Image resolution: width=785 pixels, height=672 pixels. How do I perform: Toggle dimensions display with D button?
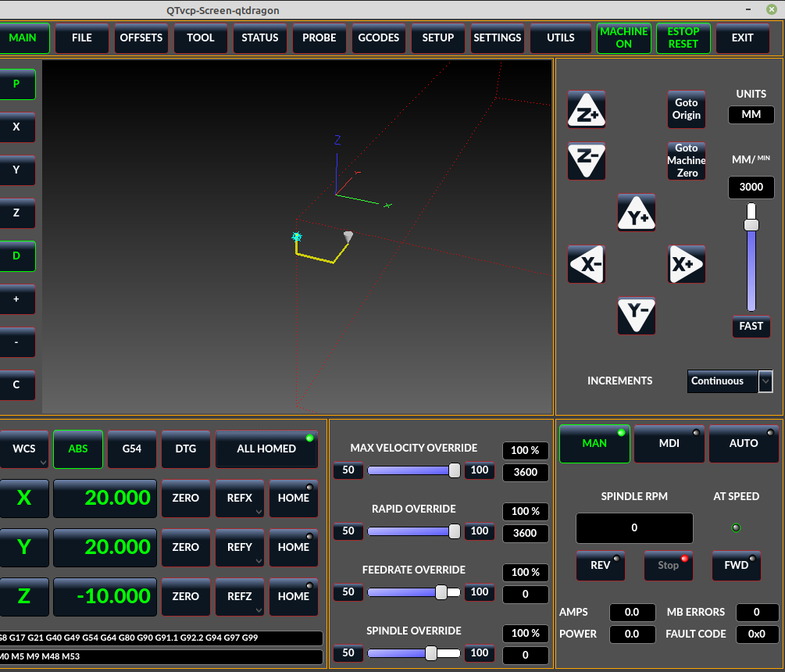click(16, 256)
